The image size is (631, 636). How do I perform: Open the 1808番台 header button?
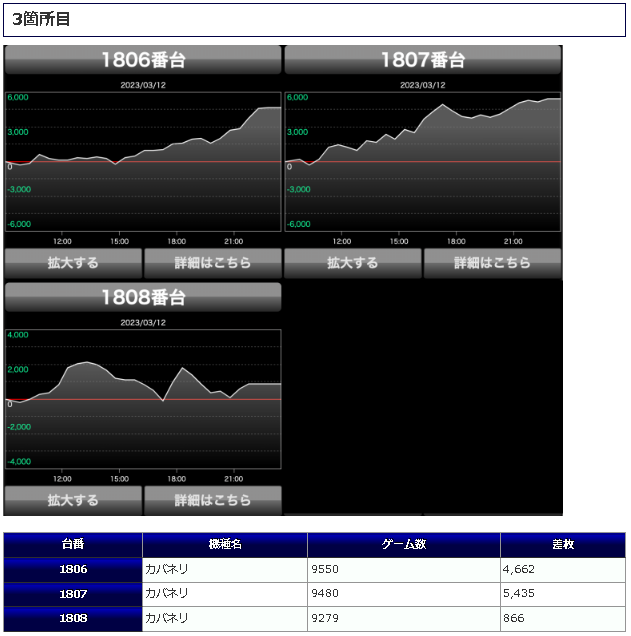143,297
